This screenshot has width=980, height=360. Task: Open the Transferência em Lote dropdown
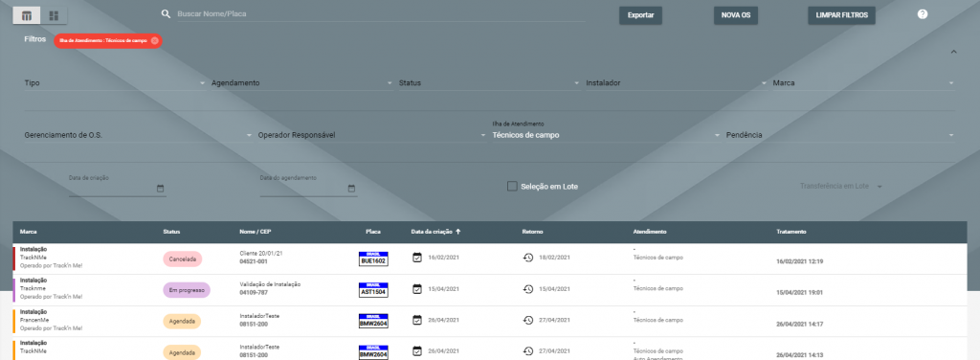[842, 187]
